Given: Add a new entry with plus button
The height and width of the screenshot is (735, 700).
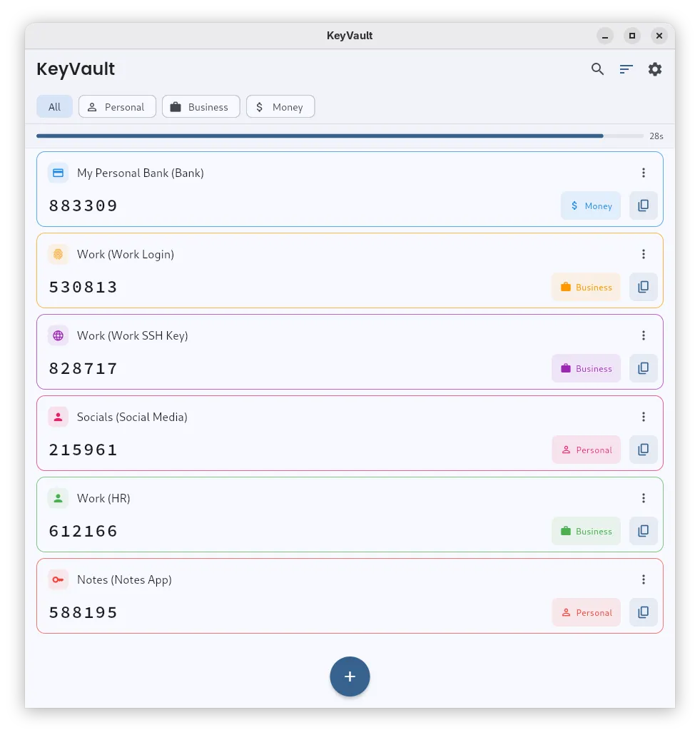Looking at the screenshot, I should pyautogui.click(x=350, y=676).
